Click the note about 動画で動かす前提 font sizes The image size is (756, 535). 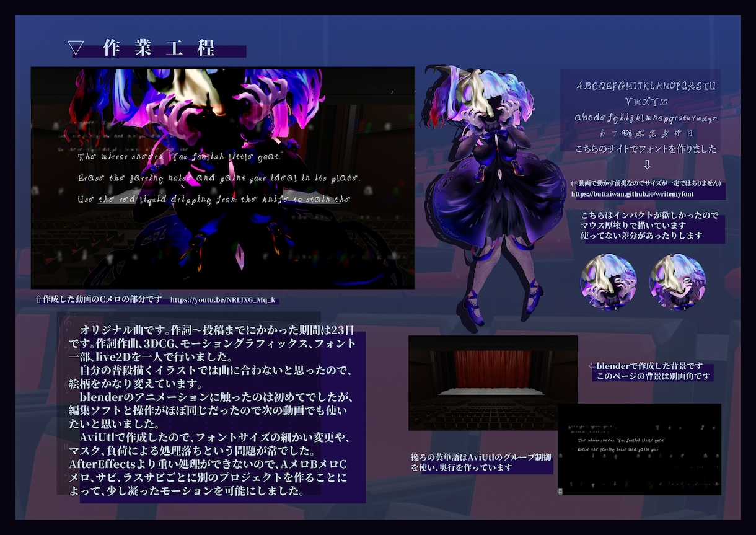(x=646, y=183)
